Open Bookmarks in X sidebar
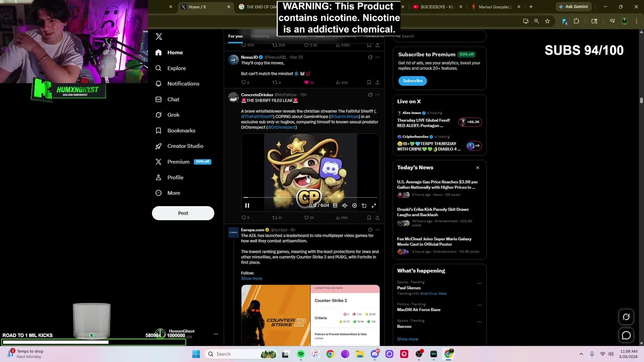Image resolution: width=644 pixels, height=362 pixels. coord(175,131)
